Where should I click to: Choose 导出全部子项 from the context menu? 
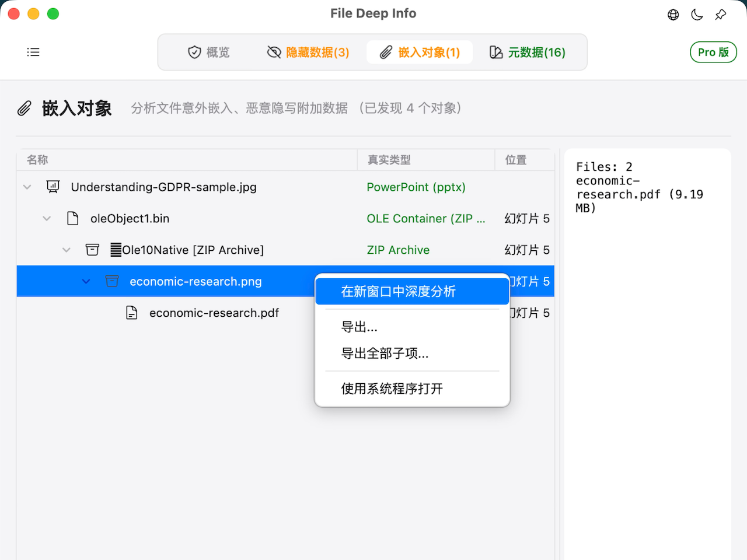pos(385,353)
